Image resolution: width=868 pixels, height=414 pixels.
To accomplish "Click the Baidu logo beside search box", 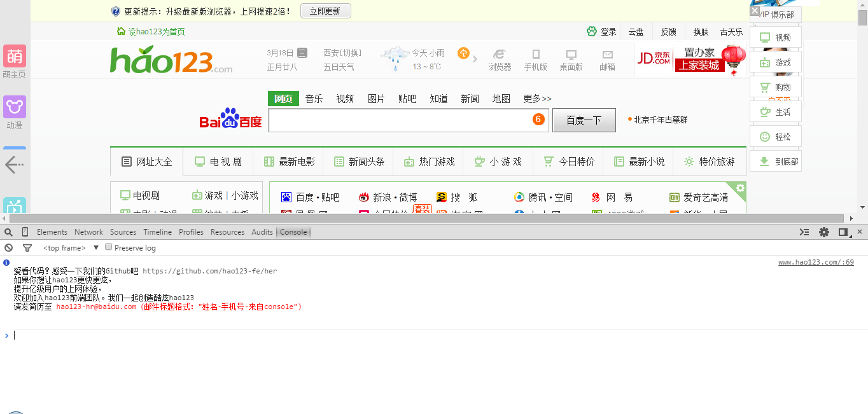I will 230,119.
